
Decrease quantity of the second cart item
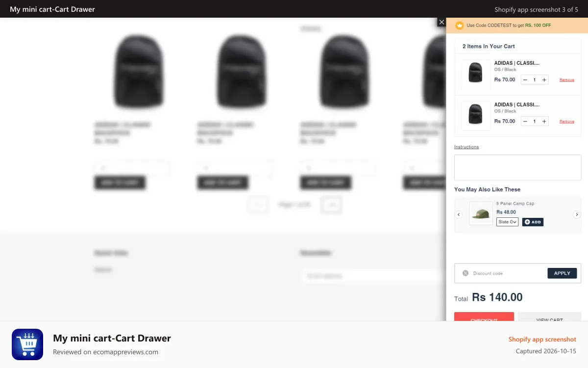525,121
